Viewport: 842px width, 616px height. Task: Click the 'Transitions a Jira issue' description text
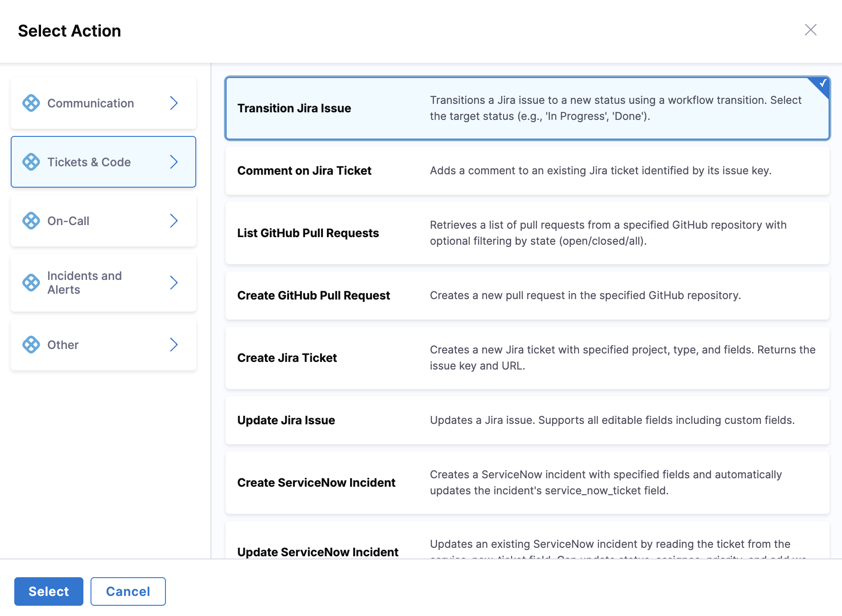click(615, 108)
